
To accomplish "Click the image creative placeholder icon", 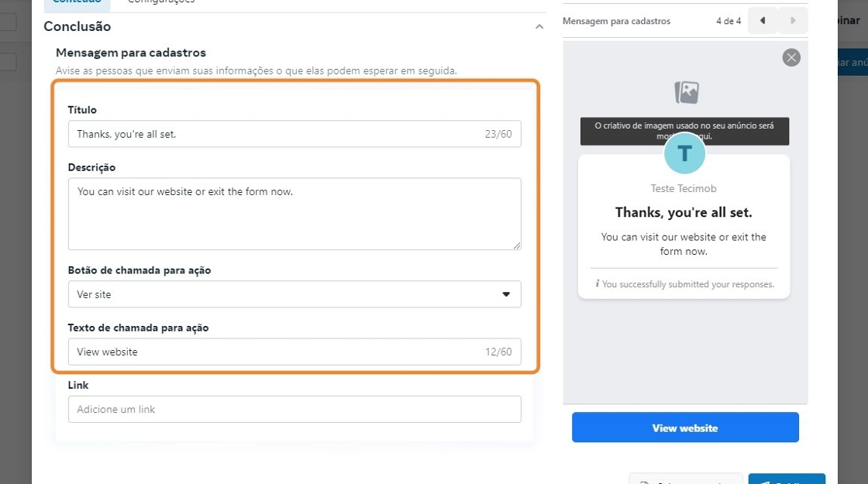I will [x=687, y=92].
